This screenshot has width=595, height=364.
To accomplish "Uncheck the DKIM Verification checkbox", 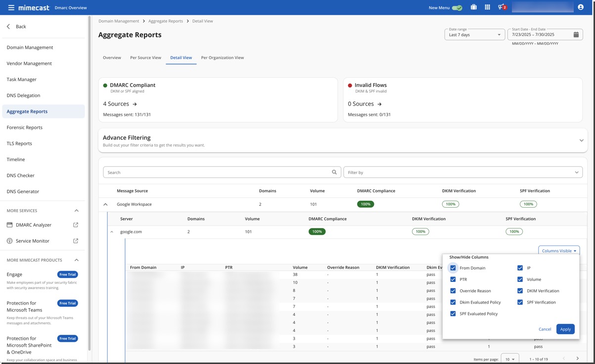I will point(520,291).
